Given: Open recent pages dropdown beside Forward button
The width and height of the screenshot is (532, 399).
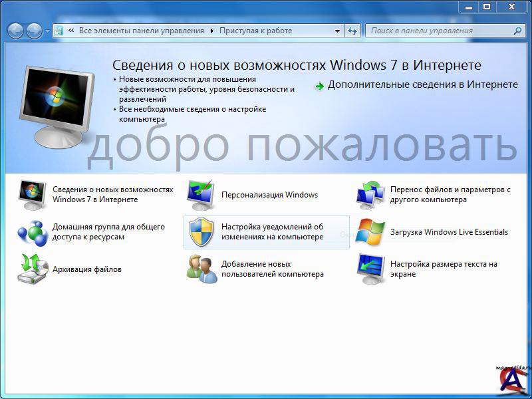Looking at the screenshot, I should (47, 31).
